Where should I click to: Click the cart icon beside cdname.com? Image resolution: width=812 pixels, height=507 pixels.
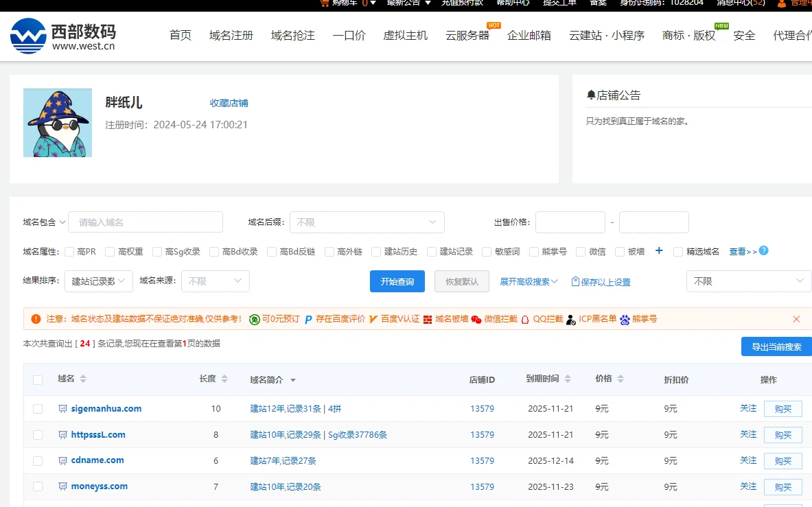click(63, 460)
